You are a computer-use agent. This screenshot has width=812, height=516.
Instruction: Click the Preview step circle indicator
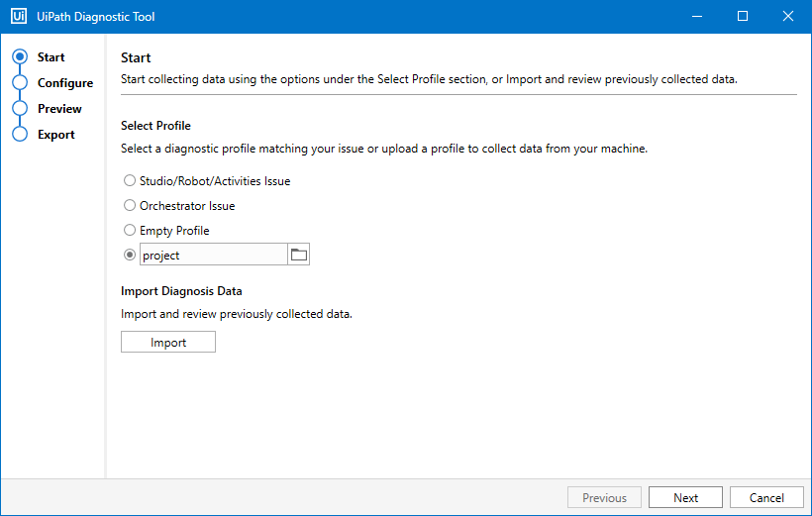19,109
